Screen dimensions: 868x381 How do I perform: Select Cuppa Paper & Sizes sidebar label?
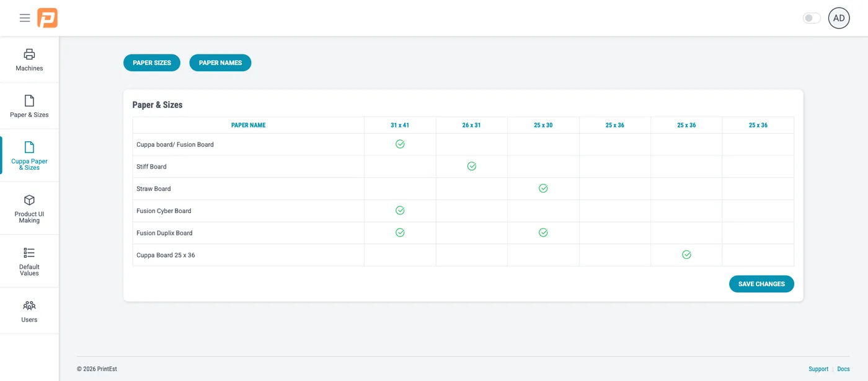(29, 164)
